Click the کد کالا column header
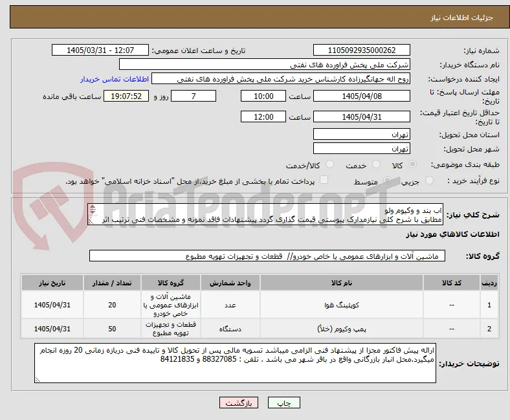The width and height of the screenshot is (510, 420). coord(452,283)
